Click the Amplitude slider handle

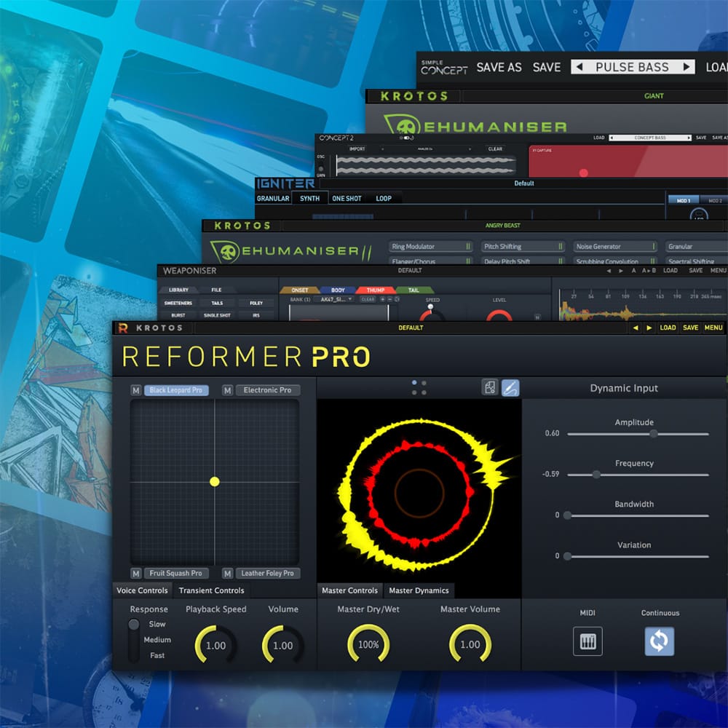tap(654, 433)
